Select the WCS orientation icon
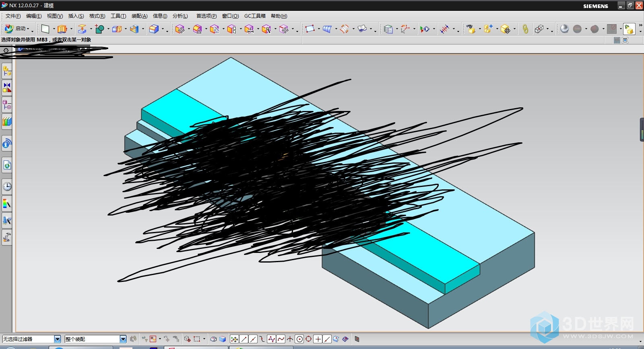 click(x=405, y=29)
